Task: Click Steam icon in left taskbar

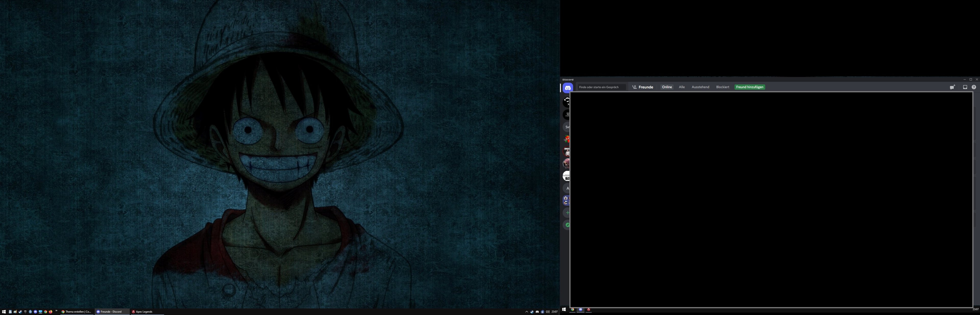Action: tap(20, 312)
